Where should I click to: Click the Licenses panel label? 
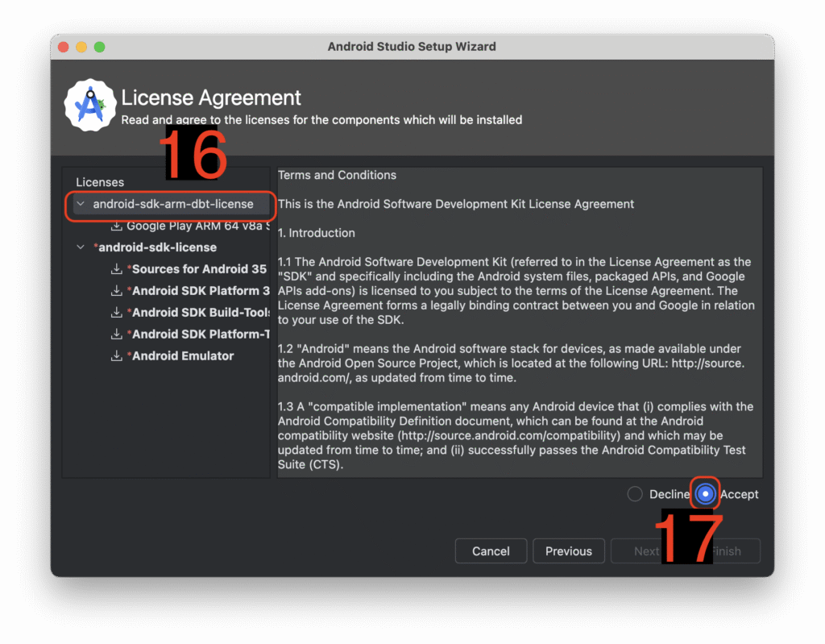100,182
